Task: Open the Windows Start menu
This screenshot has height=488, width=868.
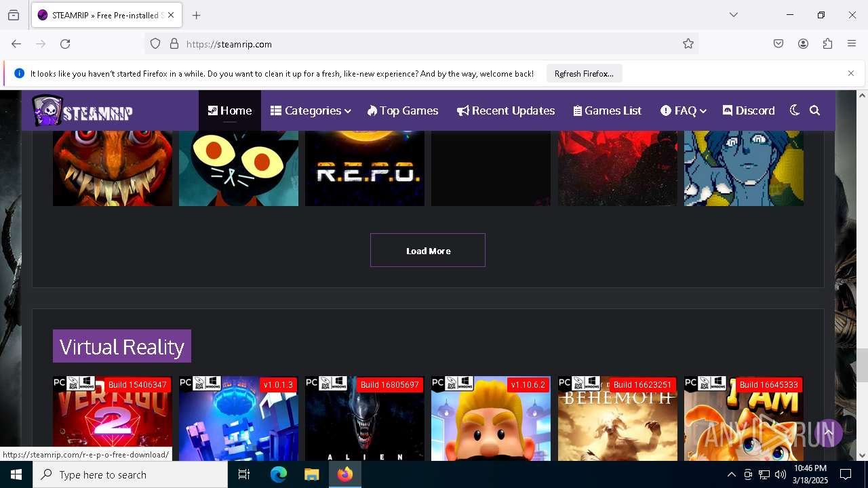Action: coord(16,474)
